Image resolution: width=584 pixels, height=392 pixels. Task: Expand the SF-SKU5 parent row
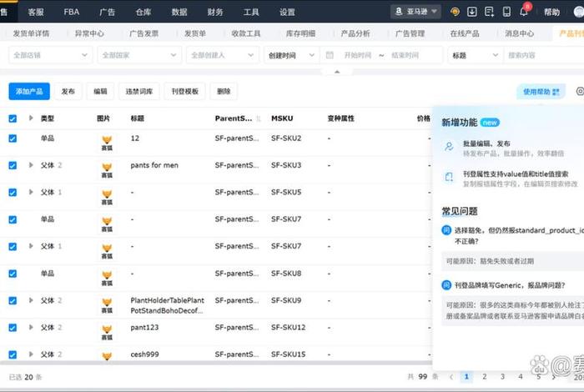[31, 192]
